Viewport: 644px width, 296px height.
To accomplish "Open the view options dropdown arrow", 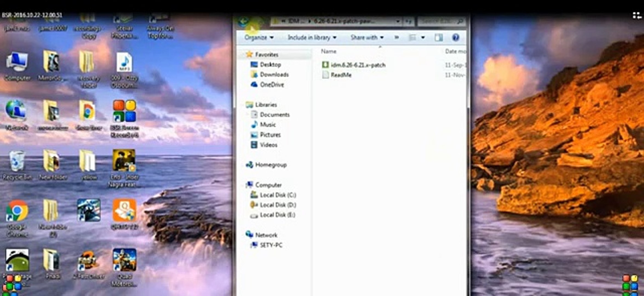I will [423, 38].
